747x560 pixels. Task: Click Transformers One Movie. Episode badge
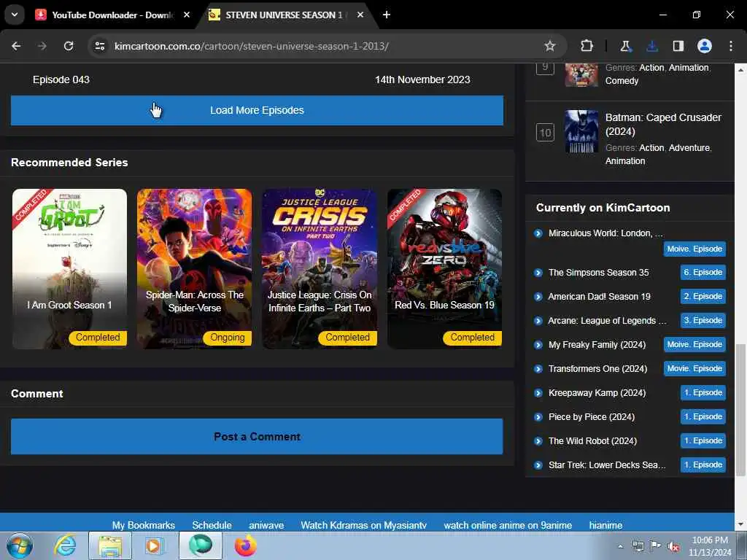pos(694,368)
